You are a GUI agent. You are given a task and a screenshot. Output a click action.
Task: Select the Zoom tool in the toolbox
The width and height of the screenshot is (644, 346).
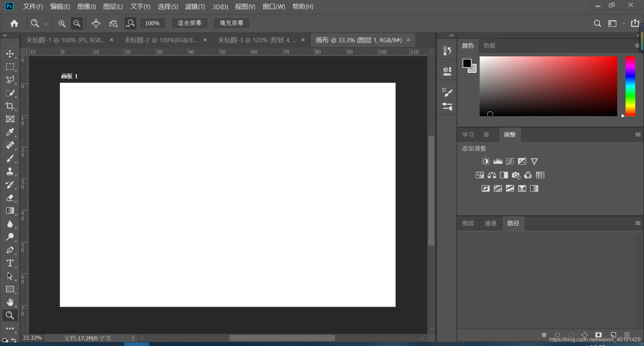tap(10, 315)
